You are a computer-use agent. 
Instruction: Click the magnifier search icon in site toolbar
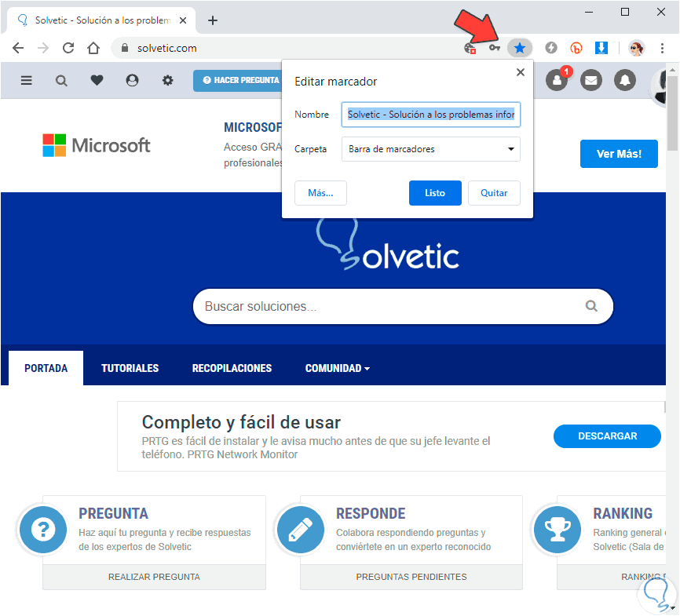tap(61, 81)
